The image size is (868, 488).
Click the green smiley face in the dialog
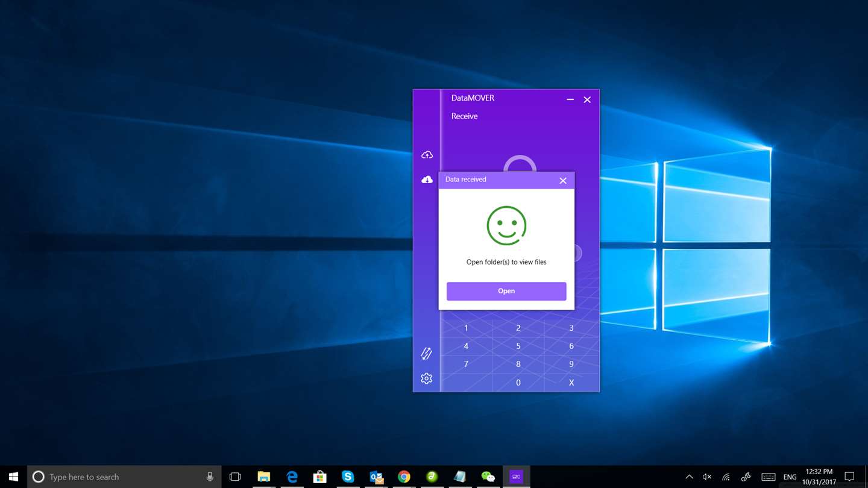[506, 226]
